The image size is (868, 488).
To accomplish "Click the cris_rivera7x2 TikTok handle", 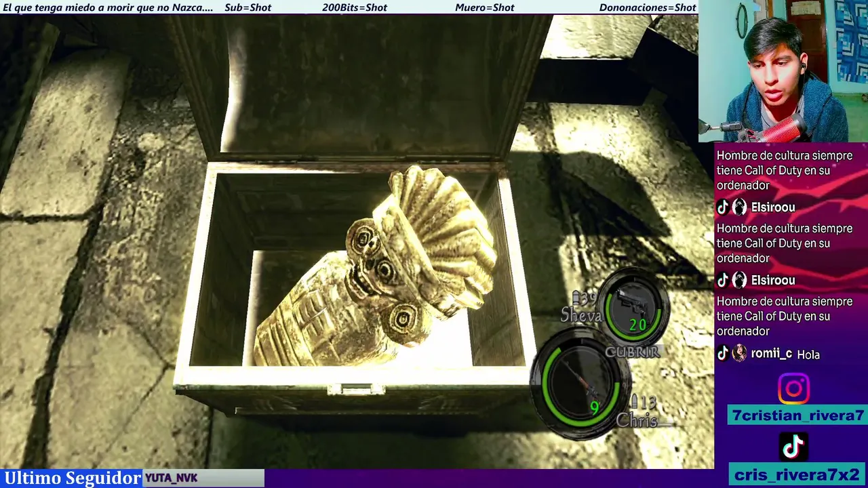I will point(797,474).
